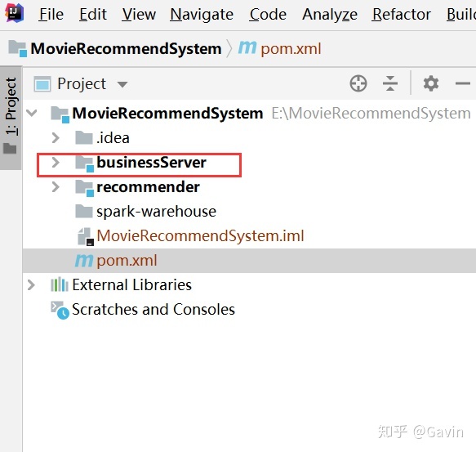Open Project panel settings gear
The image size is (476, 452).
[x=431, y=83]
